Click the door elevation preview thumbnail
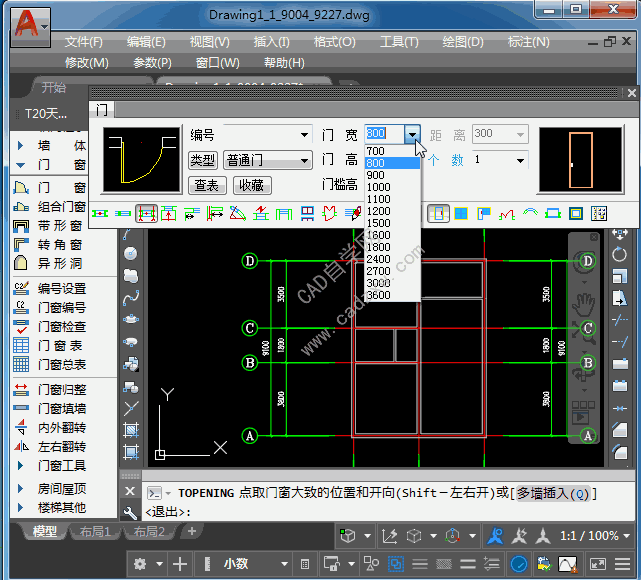 click(581, 159)
